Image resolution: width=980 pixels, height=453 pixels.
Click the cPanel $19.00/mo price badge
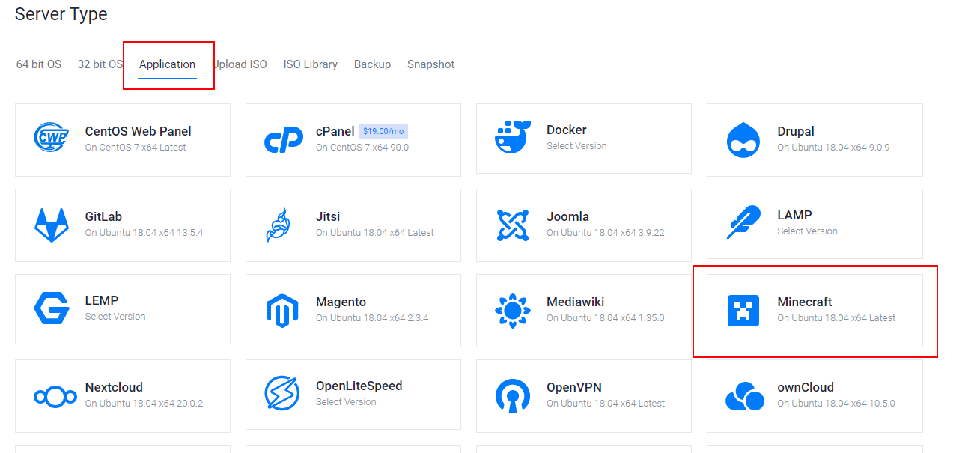[x=383, y=131]
